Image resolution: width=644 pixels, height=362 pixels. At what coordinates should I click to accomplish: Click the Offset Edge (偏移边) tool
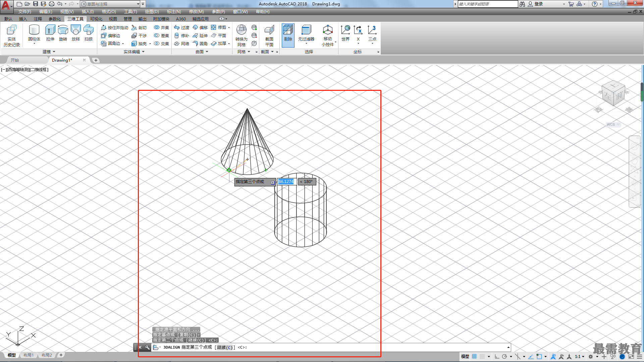(x=111, y=36)
